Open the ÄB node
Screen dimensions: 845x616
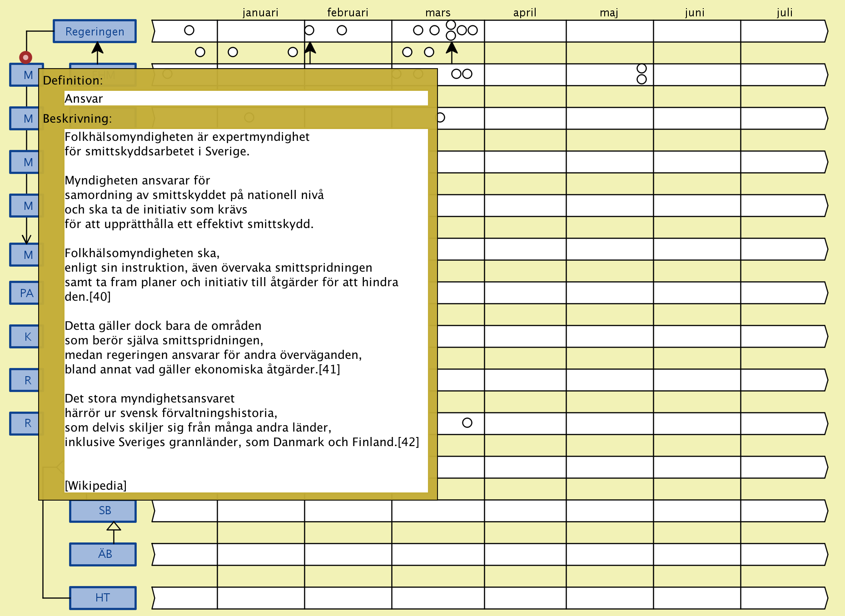(x=104, y=554)
